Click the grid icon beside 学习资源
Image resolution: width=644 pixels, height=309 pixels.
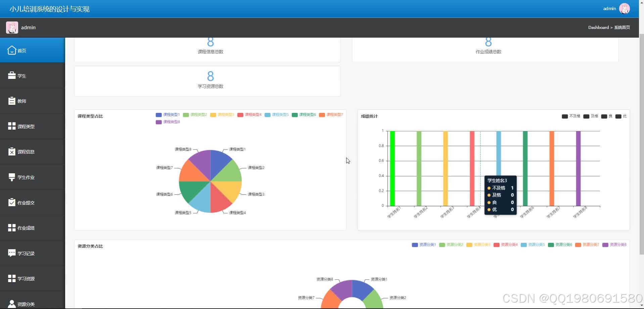(x=12, y=278)
